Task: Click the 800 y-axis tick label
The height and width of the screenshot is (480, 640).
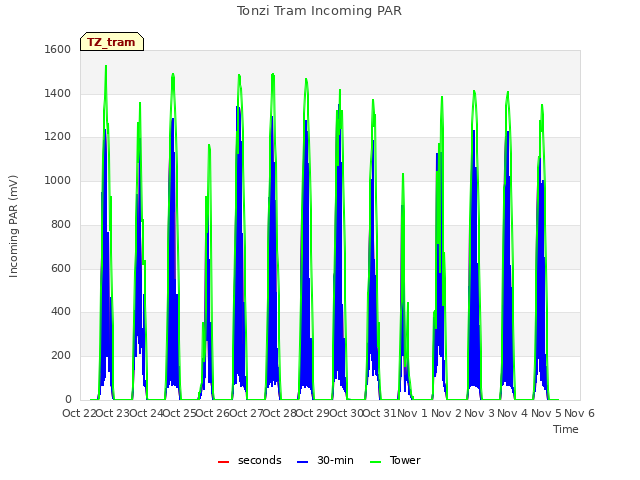Action: pyautogui.click(x=61, y=224)
